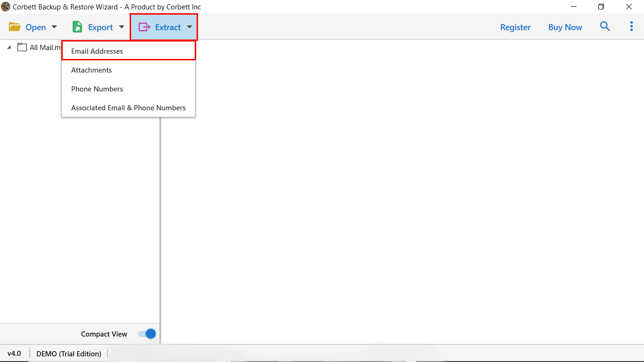Click the folder icon beside All Mail
Image resolution: width=644 pixels, height=362 pixels.
coord(22,47)
